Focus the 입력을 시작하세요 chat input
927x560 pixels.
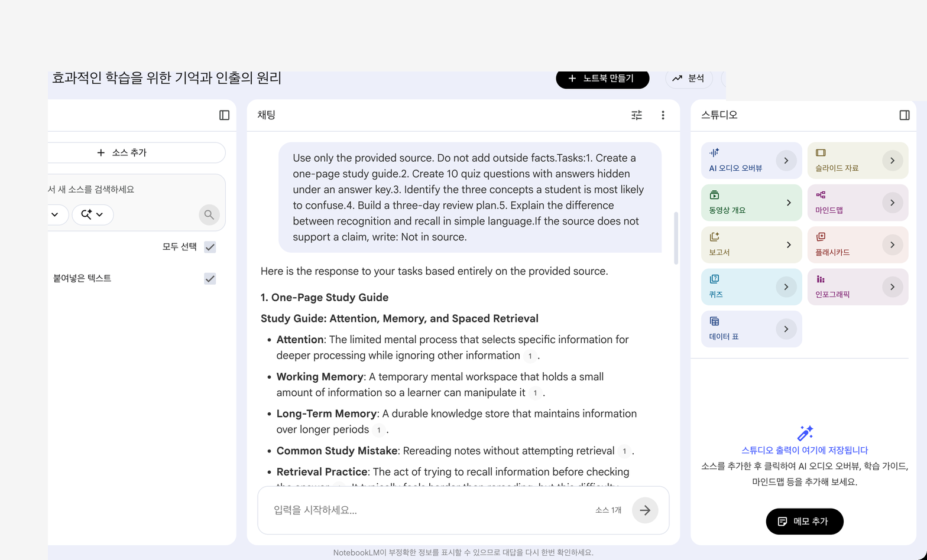pyautogui.click(x=432, y=510)
